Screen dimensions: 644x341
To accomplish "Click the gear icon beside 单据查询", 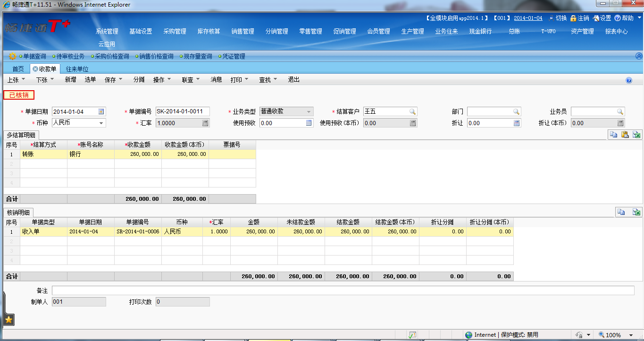I will point(13,56).
